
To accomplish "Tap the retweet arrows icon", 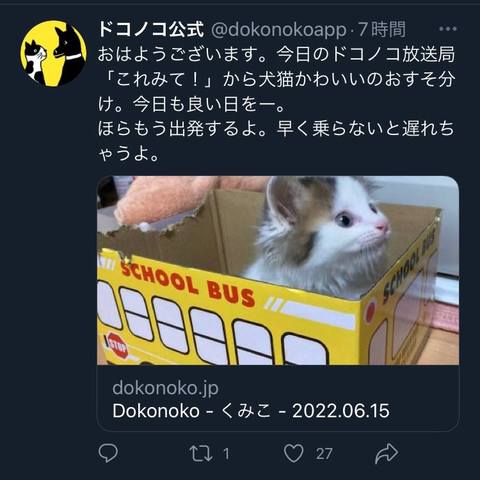I will coord(201,453).
